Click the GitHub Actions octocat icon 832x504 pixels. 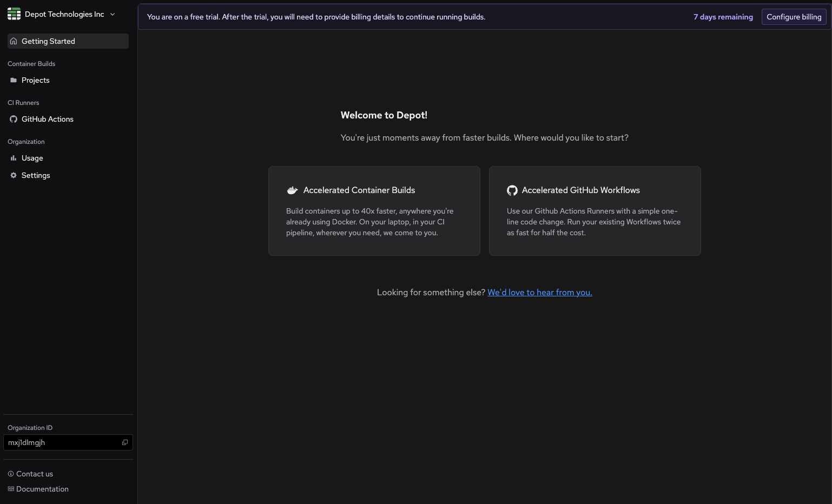14,119
